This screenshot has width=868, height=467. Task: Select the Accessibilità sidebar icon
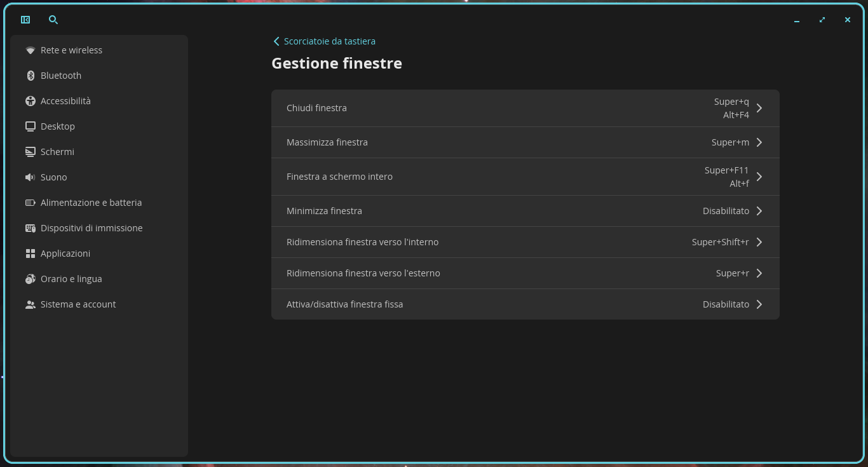[x=31, y=101]
